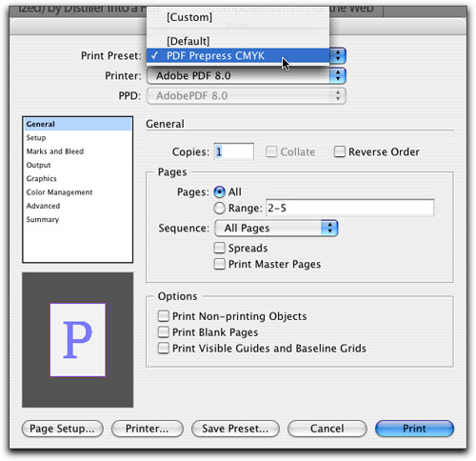Image resolution: width=476 pixels, height=461 pixels.
Task: Enable Reverse Order checkbox
Action: 339,151
